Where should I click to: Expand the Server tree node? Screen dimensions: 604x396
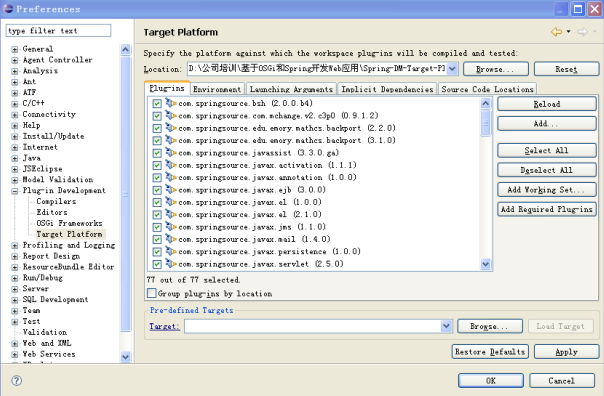pyautogui.click(x=15, y=289)
